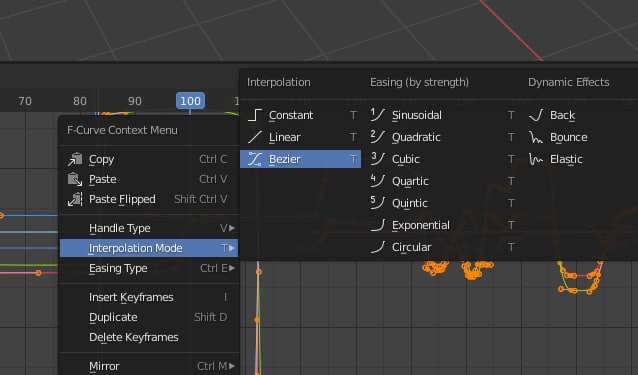Viewport: 638px width, 375px height.
Task: Click frame 70 on the timeline ruler
Action: 25,101
